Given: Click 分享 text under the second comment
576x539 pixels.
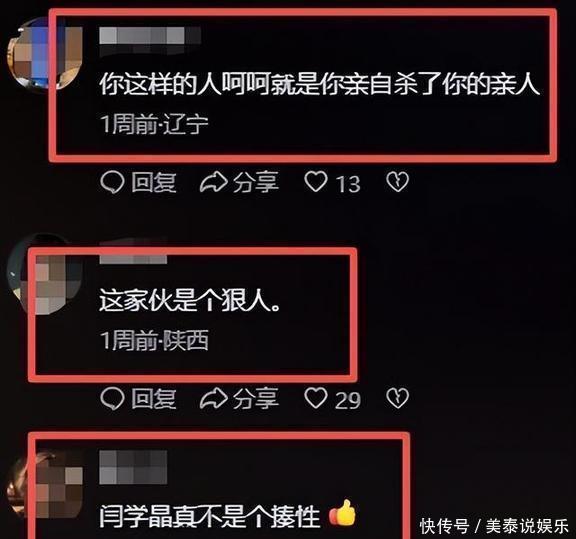Looking at the screenshot, I should pos(256,399).
